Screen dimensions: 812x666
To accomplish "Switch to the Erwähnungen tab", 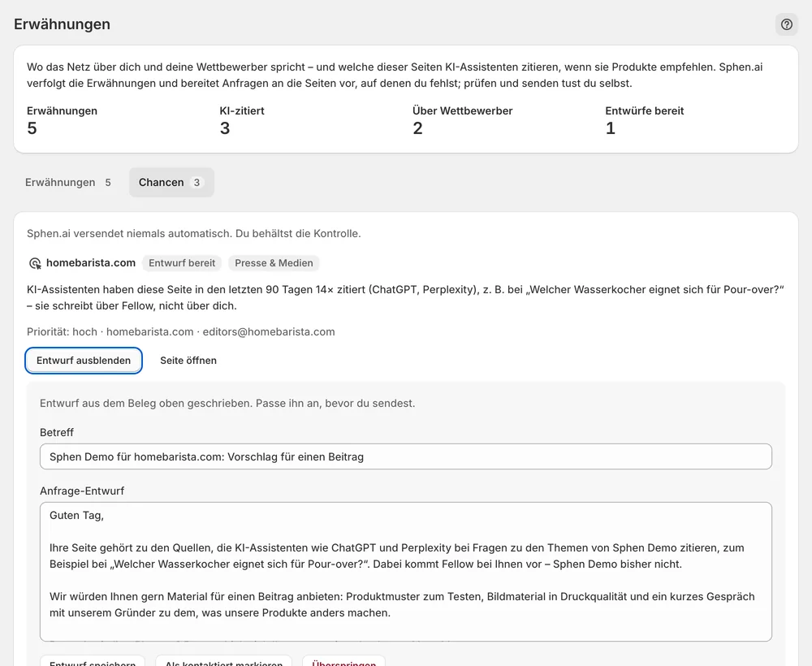I will coord(68,182).
